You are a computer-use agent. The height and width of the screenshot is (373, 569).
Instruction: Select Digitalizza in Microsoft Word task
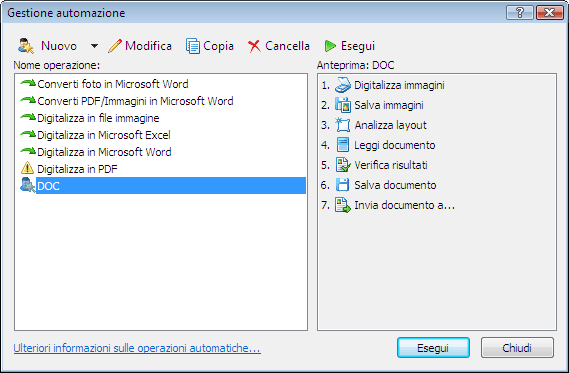(104, 152)
